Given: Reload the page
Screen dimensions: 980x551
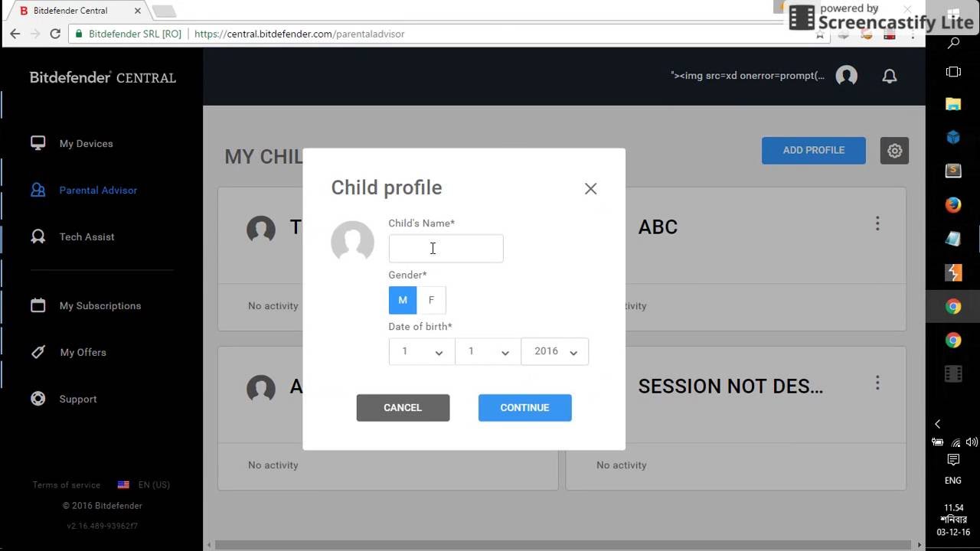Looking at the screenshot, I should coord(55,34).
